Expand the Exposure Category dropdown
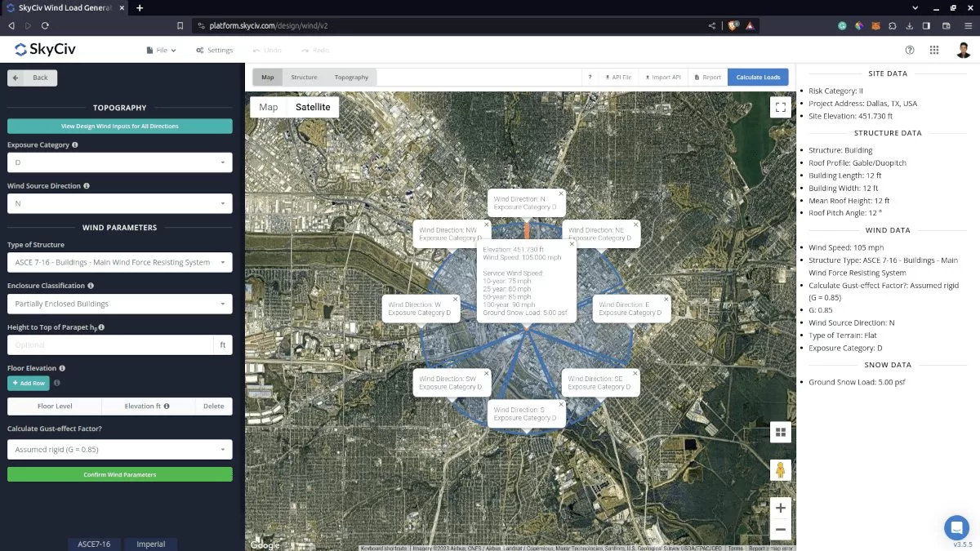This screenshot has height=551, width=980. tap(119, 162)
